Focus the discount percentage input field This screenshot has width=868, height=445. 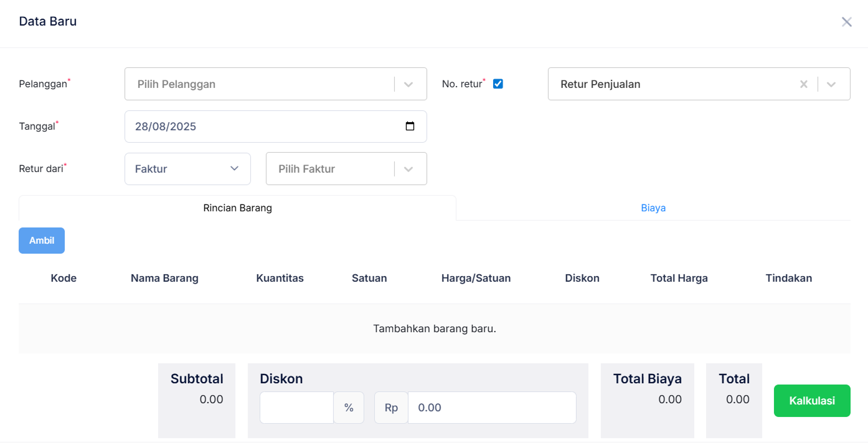[297, 408]
